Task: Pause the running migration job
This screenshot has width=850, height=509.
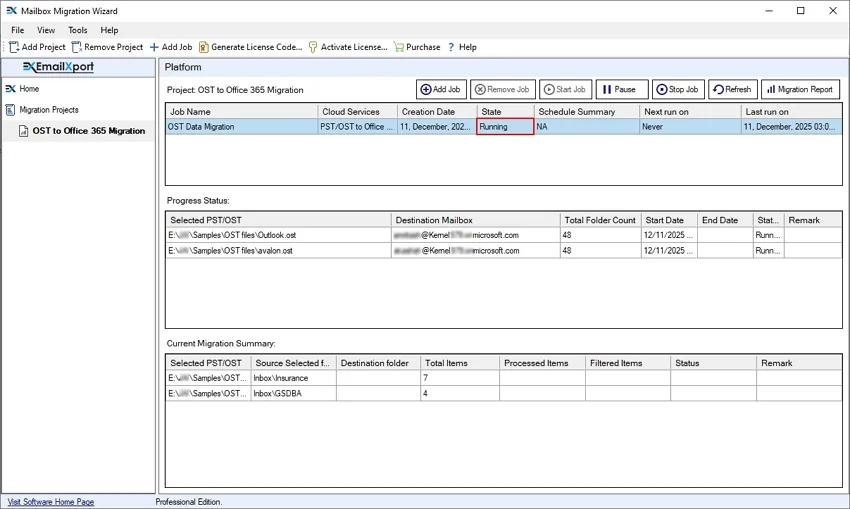Action: (x=622, y=89)
